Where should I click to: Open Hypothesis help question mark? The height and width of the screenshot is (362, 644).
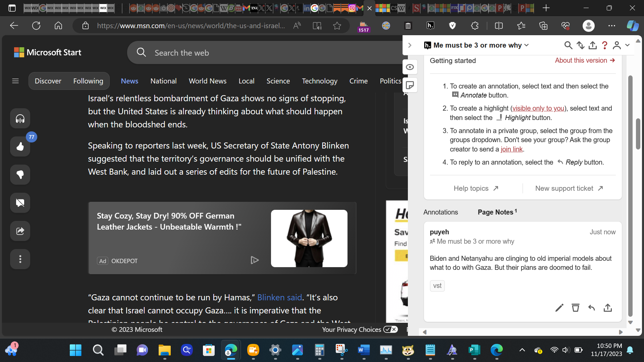[x=605, y=45]
